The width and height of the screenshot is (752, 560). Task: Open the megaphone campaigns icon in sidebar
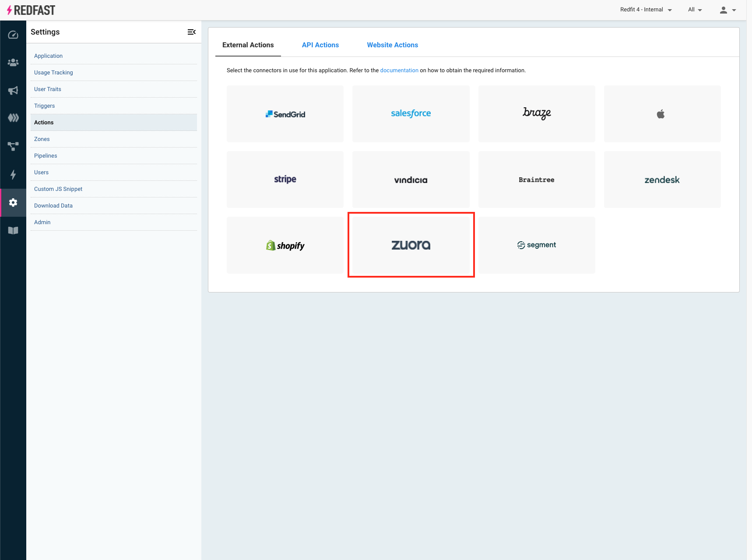coord(13,91)
